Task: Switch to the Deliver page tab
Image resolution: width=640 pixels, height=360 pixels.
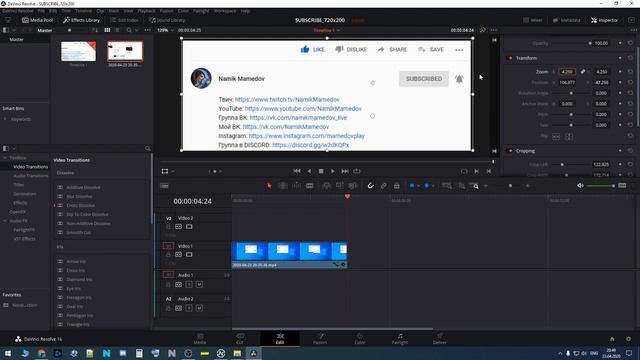Action: pos(440,338)
